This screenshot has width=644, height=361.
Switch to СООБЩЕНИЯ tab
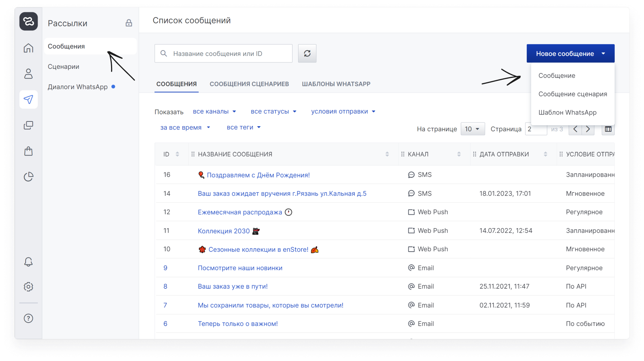176,84
